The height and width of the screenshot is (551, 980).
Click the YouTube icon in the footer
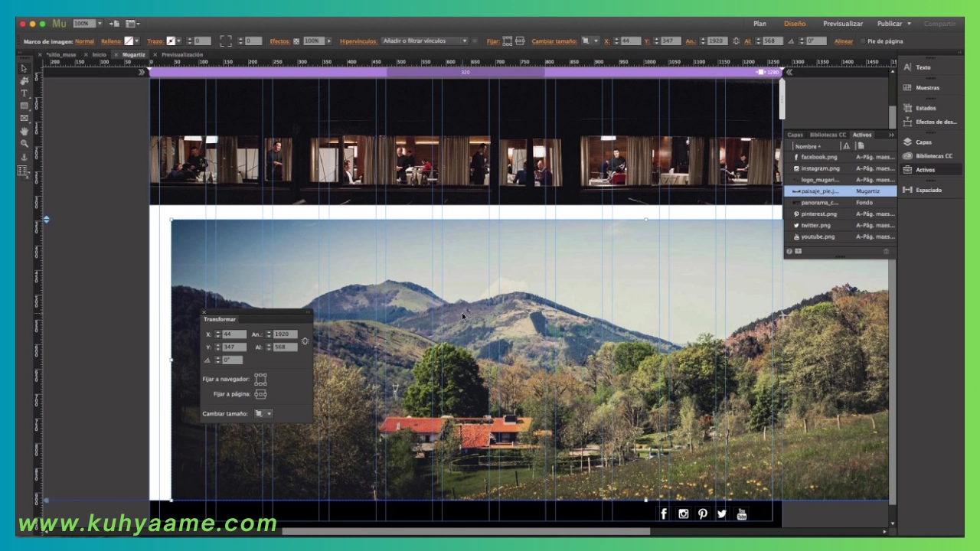tap(741, 514)
